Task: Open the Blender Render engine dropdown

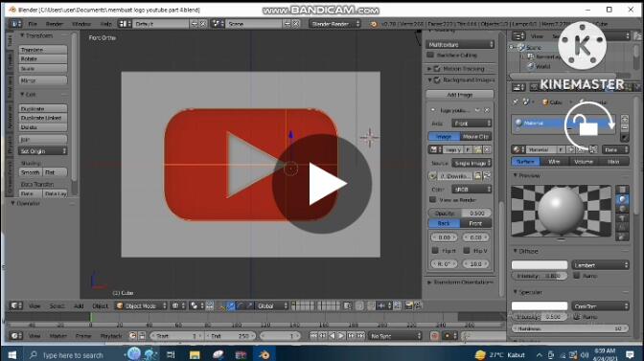Action: click(x=334, y=24)
